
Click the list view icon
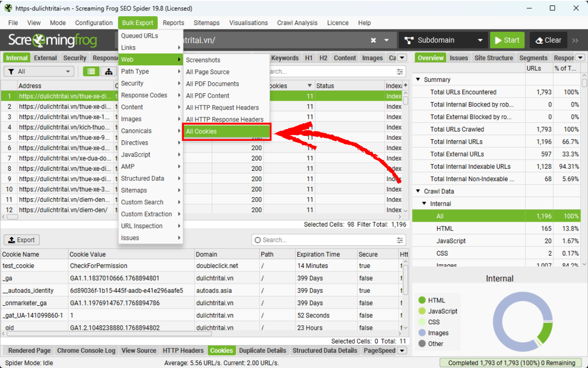pyautogui.click(x=91, y=72)
